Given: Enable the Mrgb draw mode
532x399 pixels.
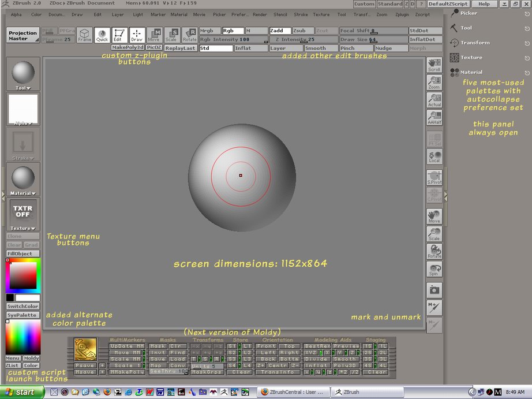Looking at the screenshot, I should coord(210,31).
